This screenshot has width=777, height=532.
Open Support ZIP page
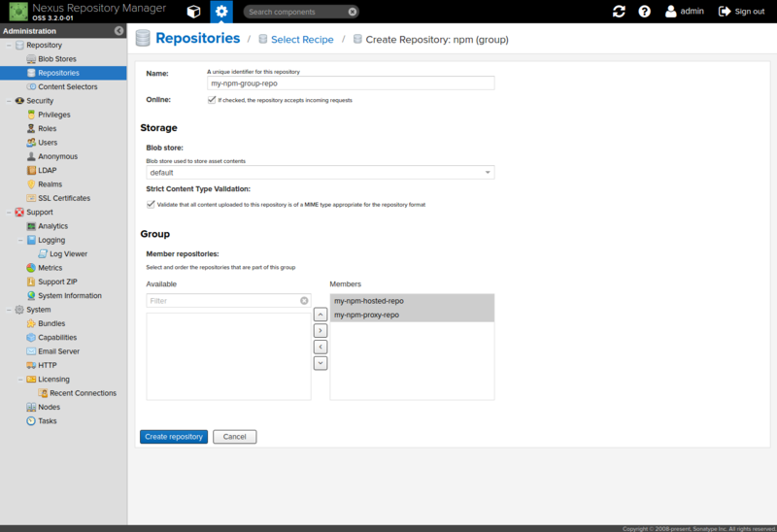(x=57, y=282)
